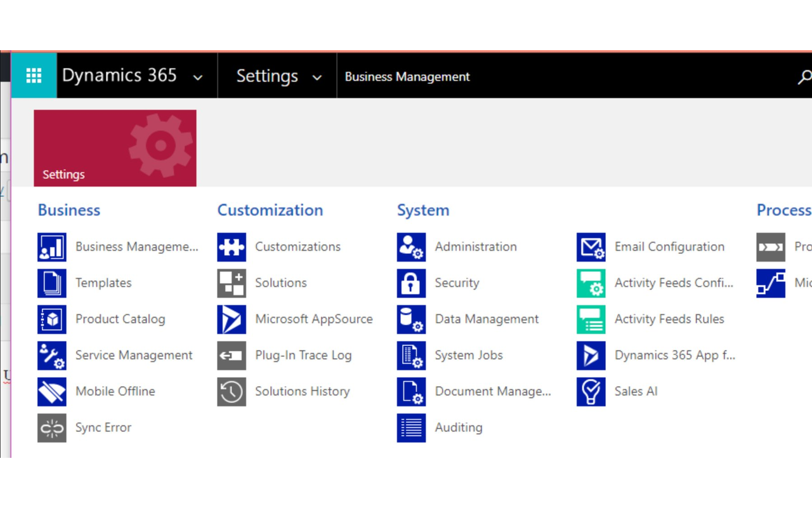Screen dimensions: 812x508
Task: Open the Activity Feeds Rules link
Action: [x=670, y=319]
